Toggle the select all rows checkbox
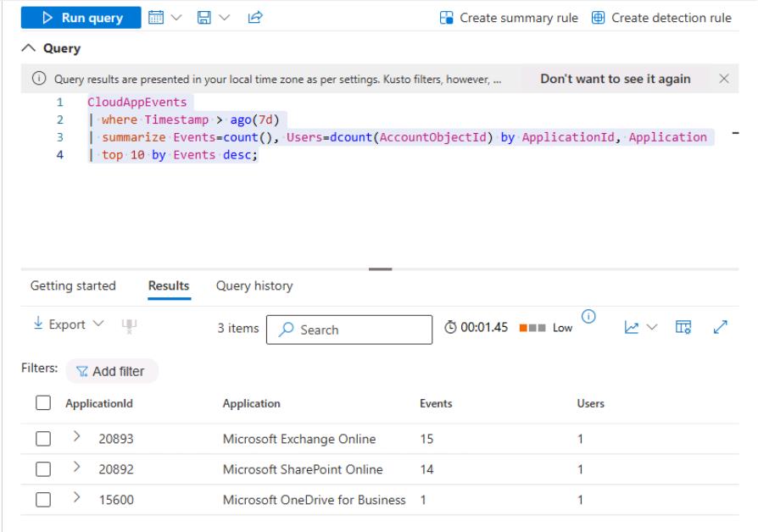The image size is (758, 532). [x=42, y=404]
